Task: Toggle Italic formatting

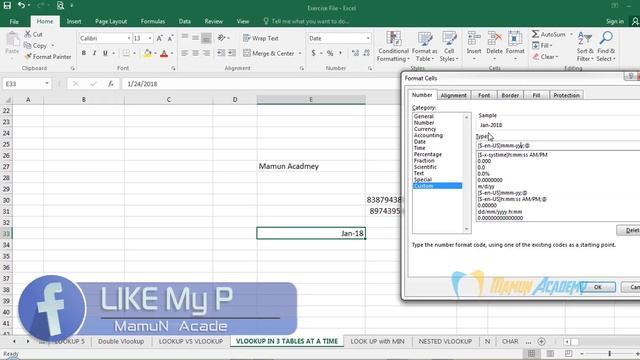Action: [x=94, y=53]
